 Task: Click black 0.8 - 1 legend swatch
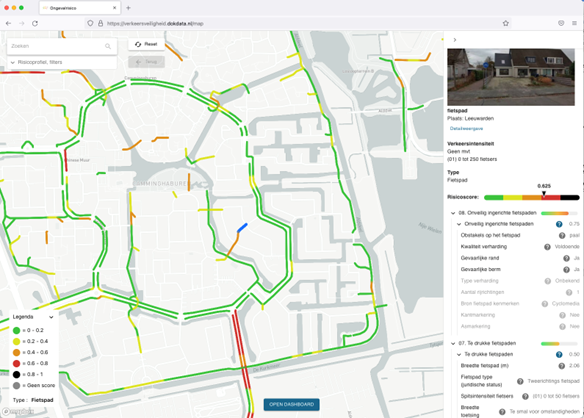pos(16,374)
